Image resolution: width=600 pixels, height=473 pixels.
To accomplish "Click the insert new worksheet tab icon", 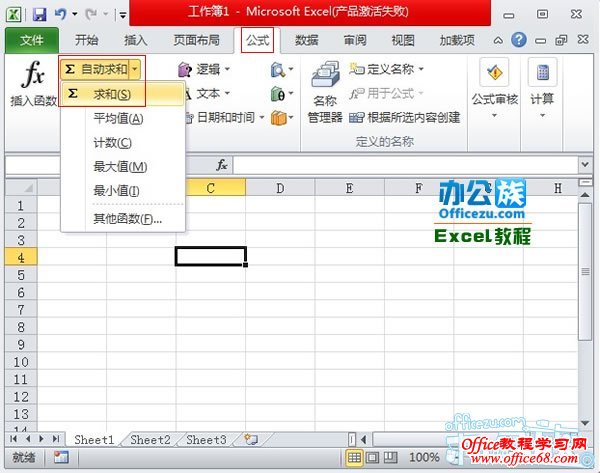I will pos(251,439).
